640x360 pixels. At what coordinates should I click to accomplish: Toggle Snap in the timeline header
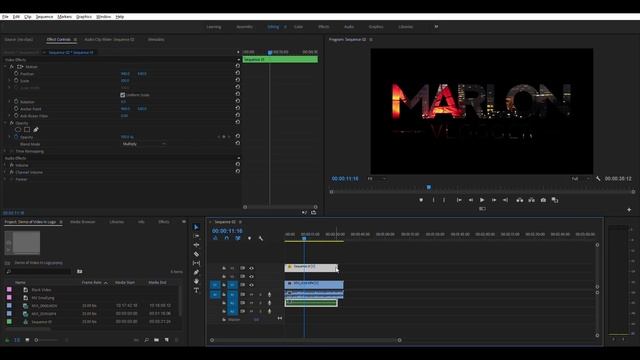click(x=227, y=238)
